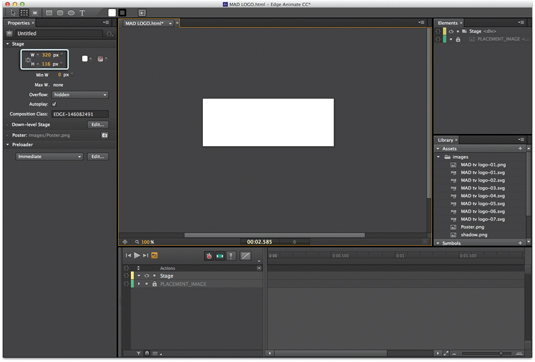
Task: Click the black border color toolbar swatch
Action: click(x=122, y=13)
